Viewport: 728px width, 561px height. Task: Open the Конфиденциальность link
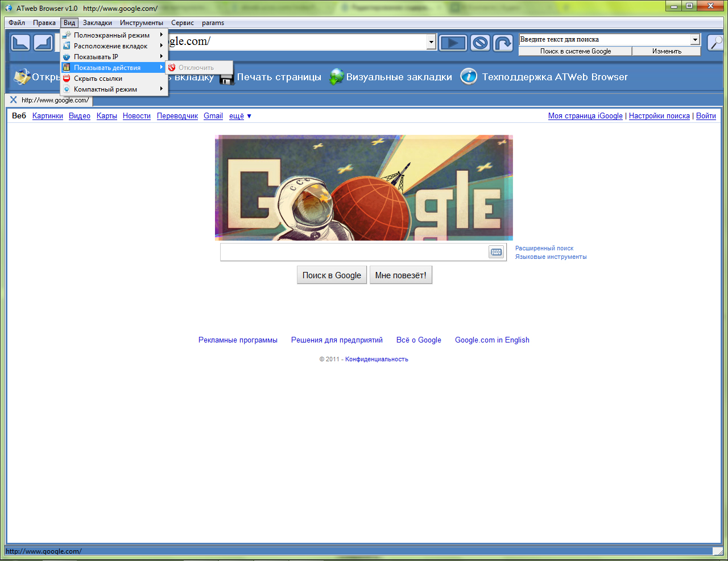point(377,359)
